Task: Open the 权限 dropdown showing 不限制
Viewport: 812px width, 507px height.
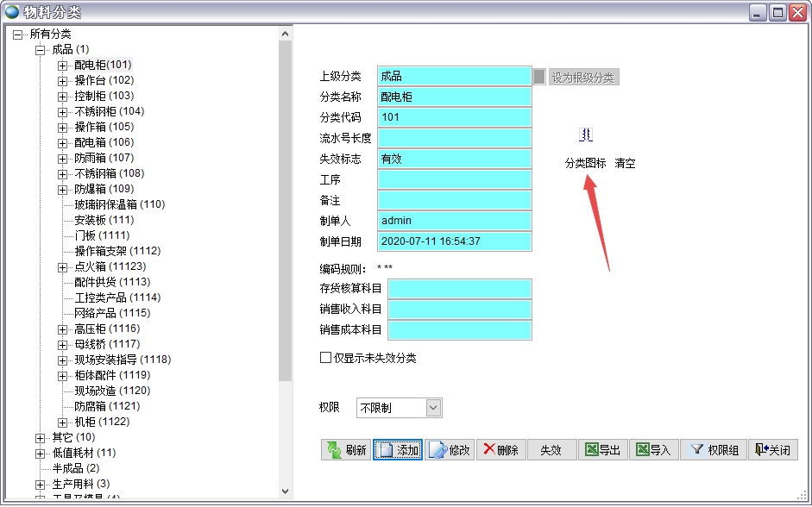Action: coord(433,408)
